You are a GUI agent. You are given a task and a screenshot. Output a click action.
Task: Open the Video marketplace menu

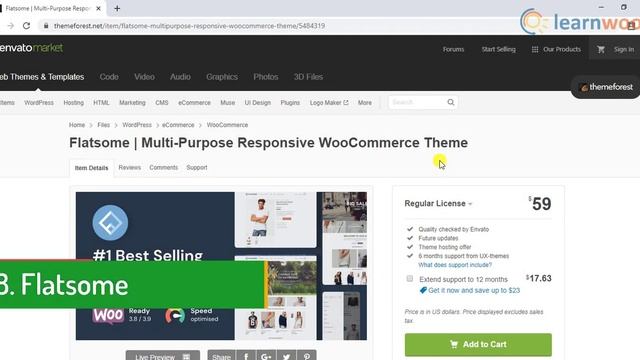(x=144, y=77)
